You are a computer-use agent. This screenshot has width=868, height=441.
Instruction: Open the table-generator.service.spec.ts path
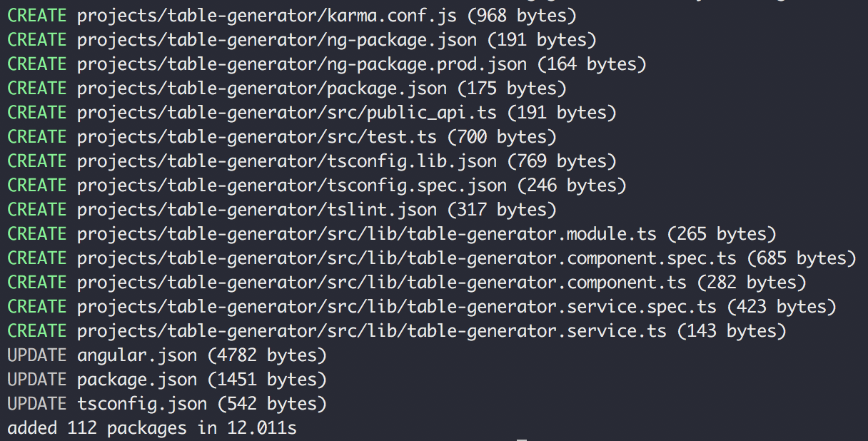click(x=397, y=307)
